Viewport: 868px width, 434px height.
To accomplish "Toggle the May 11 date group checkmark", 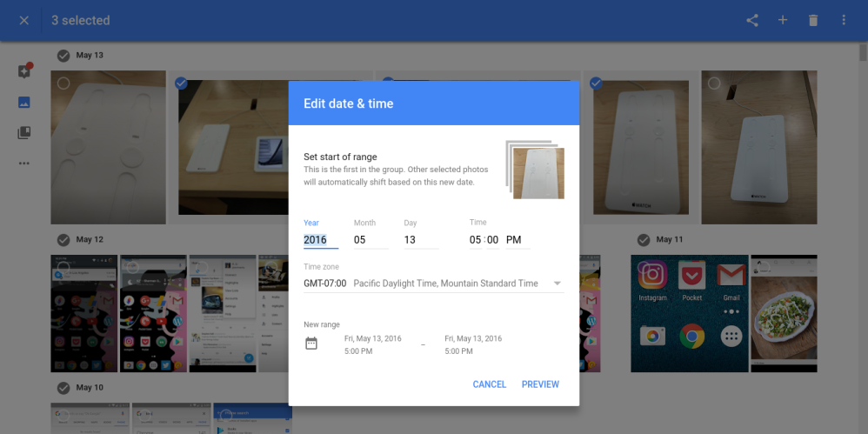I will tap(644, 239).
